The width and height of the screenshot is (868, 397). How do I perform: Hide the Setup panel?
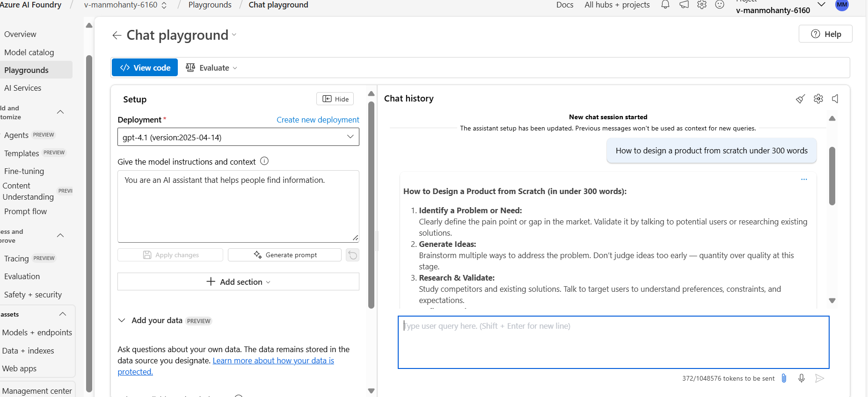pyautogui.click(x=335, y=99)
